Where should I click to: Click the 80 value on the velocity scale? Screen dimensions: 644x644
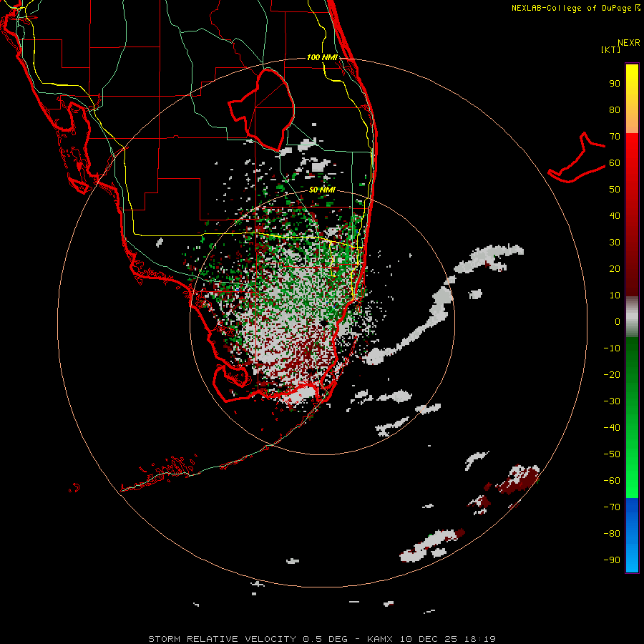[615, 110]
